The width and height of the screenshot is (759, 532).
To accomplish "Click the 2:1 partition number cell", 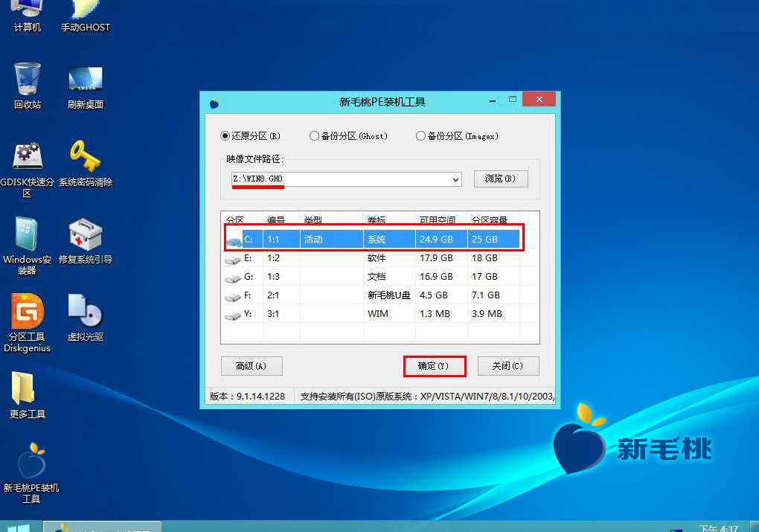I will pos(273,295).
